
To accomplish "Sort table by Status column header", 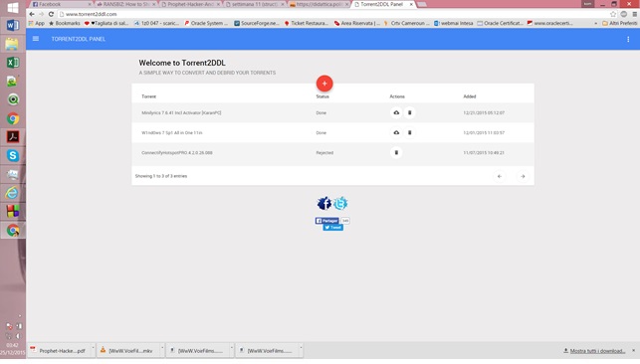I will coord(322,96).
